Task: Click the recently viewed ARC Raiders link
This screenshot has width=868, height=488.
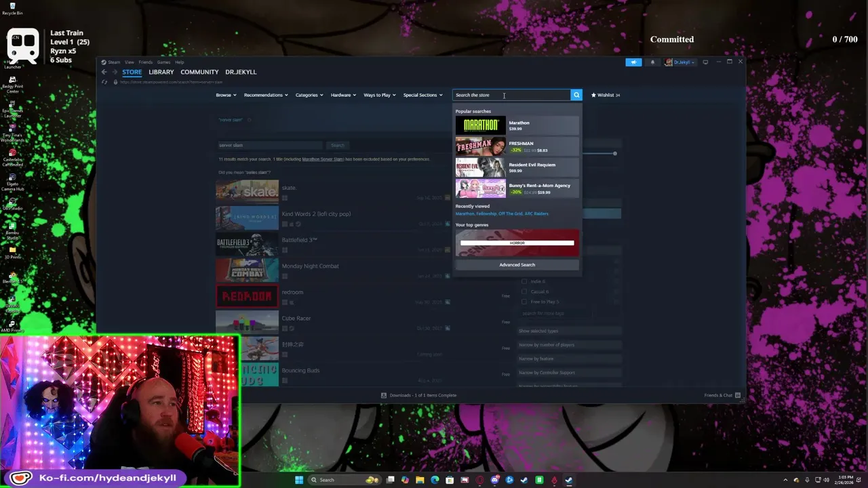Action: tap(536, 213)
